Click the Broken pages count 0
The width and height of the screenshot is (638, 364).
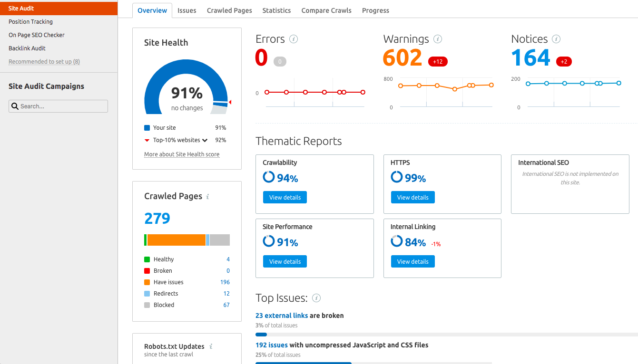tap(228, 271)
